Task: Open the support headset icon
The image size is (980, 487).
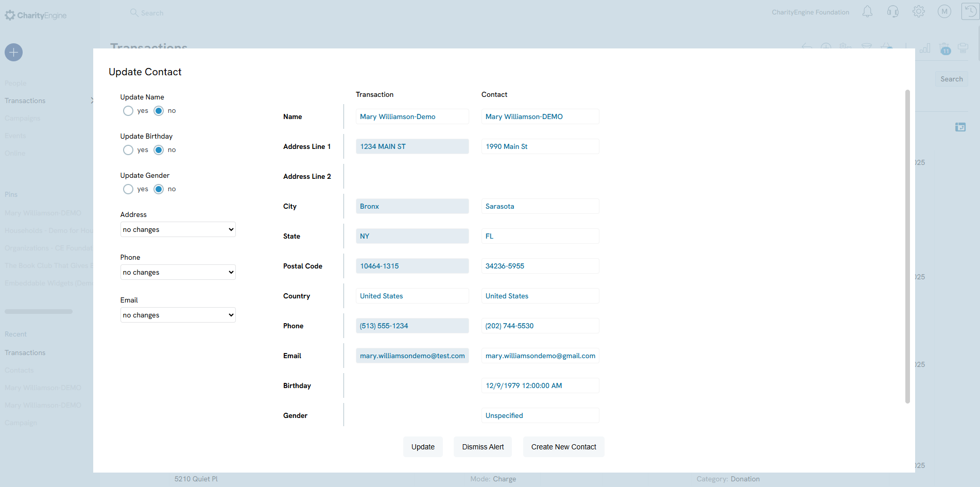Action: pos(893,12)
